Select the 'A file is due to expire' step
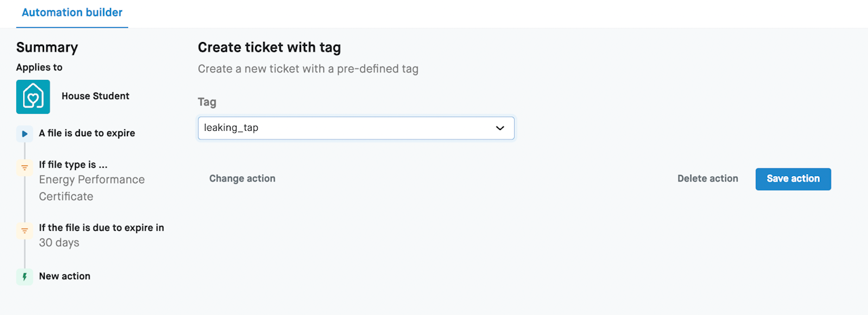868x315 pixels. click(x=87, y=133)
